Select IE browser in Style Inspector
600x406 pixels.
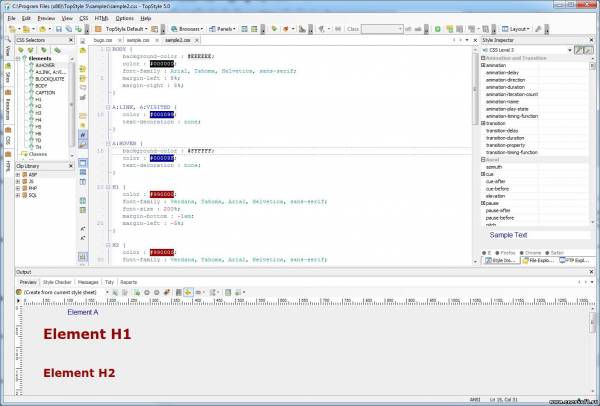[x=486, y=253]
